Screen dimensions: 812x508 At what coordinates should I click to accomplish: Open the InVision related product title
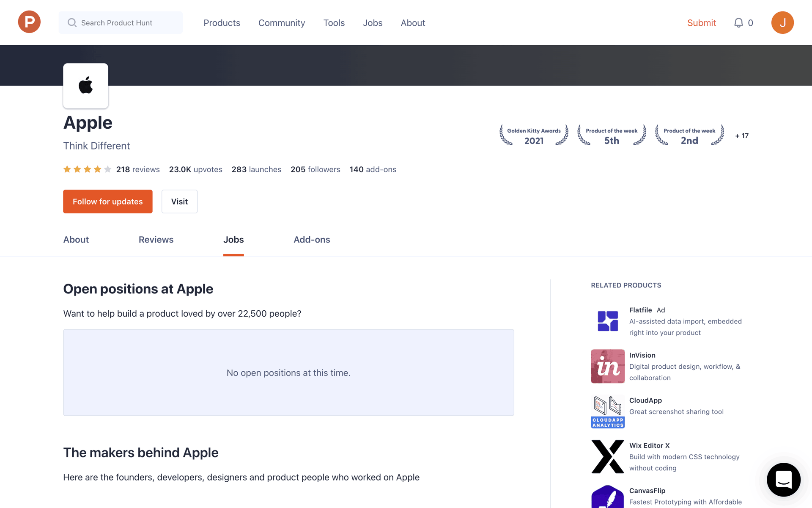(x=642, y=355)
